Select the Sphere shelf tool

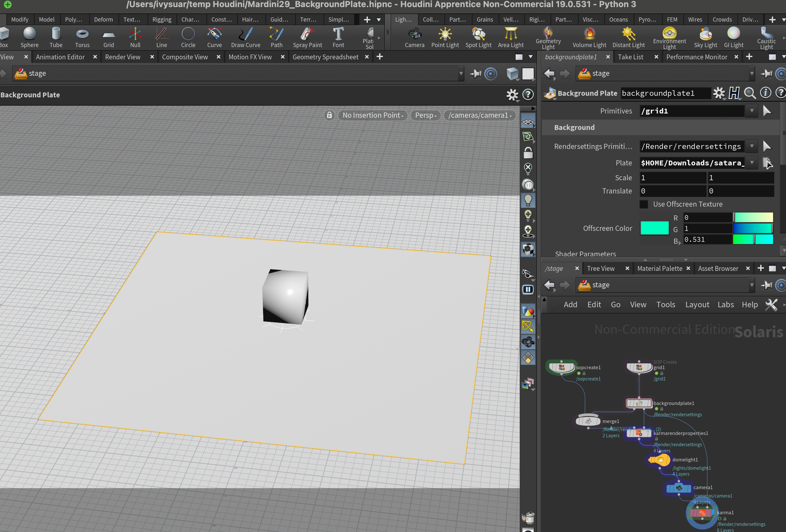tap(29, 37)
